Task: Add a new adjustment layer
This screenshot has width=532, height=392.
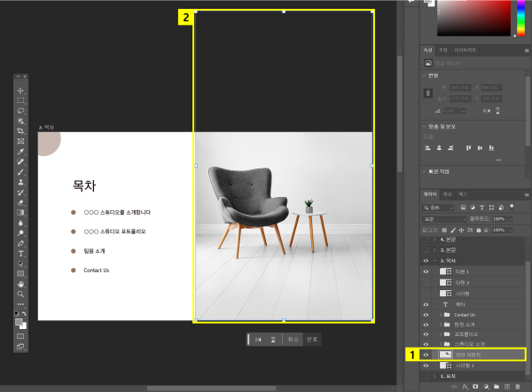Action: click(x=486, y=387)
